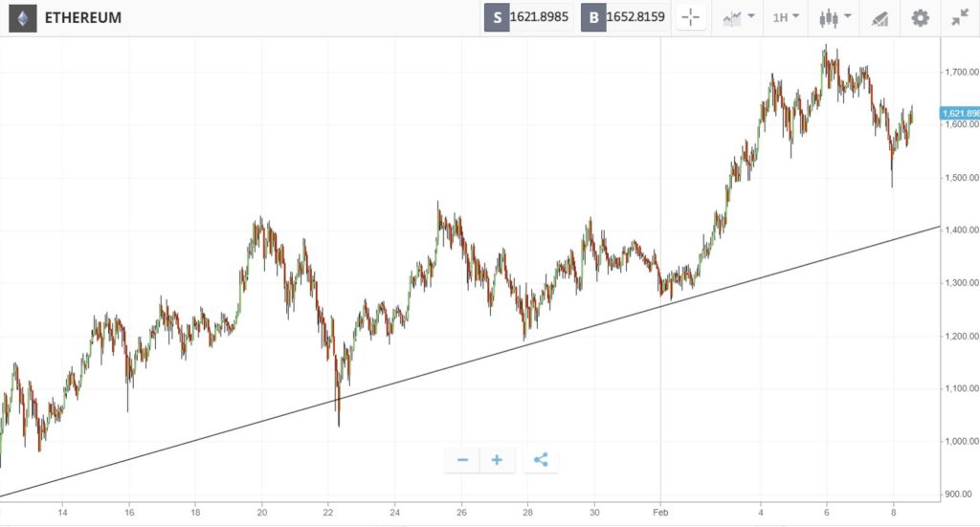
Task: Click date label 16 on time axis
Action: pos(129,513)
